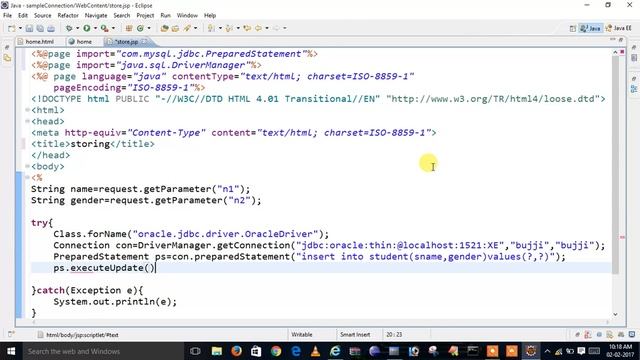Click the File Explorer icon in taskbar

point(217,351)
